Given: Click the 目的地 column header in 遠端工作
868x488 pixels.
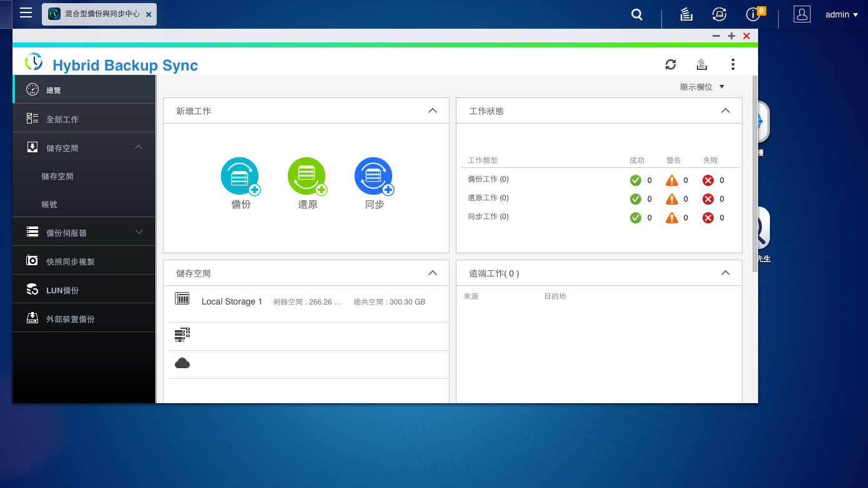Looking at the screenshot, I should pos(555,296).
